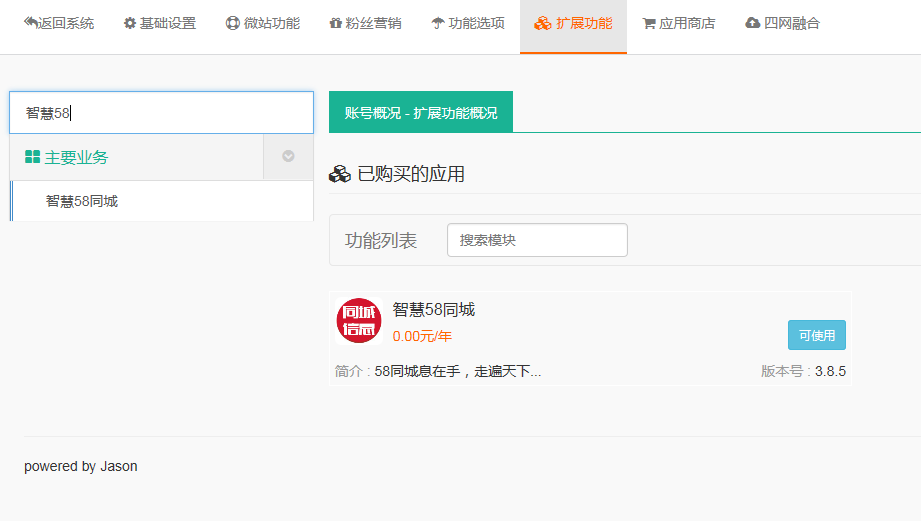The width and height of the screenshot is (921, 521).
Task: Click the cubes icon beside 已购买的应用
Action: tap(340, 174)
